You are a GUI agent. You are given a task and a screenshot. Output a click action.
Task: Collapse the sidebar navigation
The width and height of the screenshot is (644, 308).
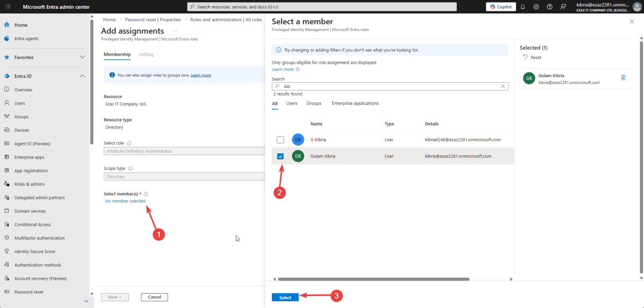click(86, 301)
